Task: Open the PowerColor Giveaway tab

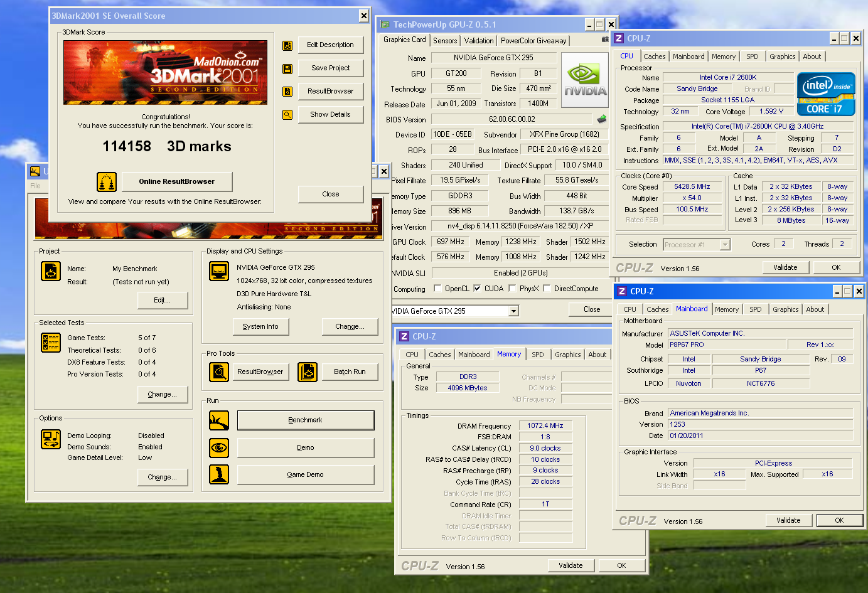Action: pos(533,41)
